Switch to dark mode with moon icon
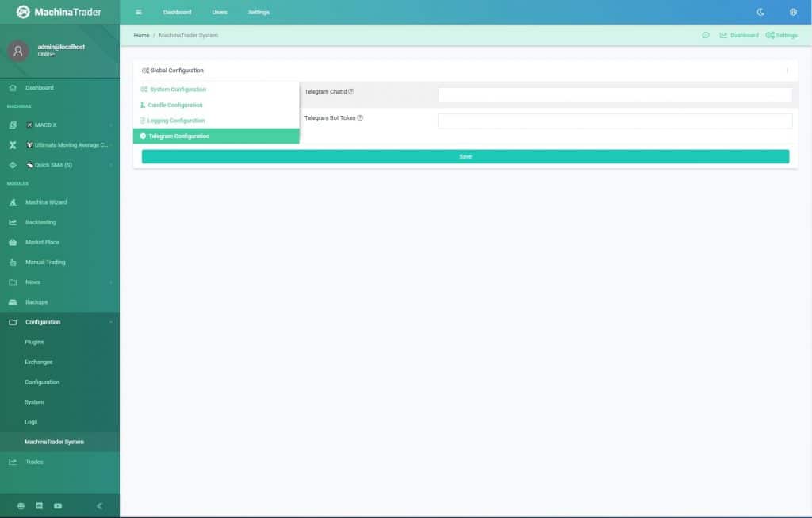The width and height of the screenshot is (812, 518). (x=760, y=12)
